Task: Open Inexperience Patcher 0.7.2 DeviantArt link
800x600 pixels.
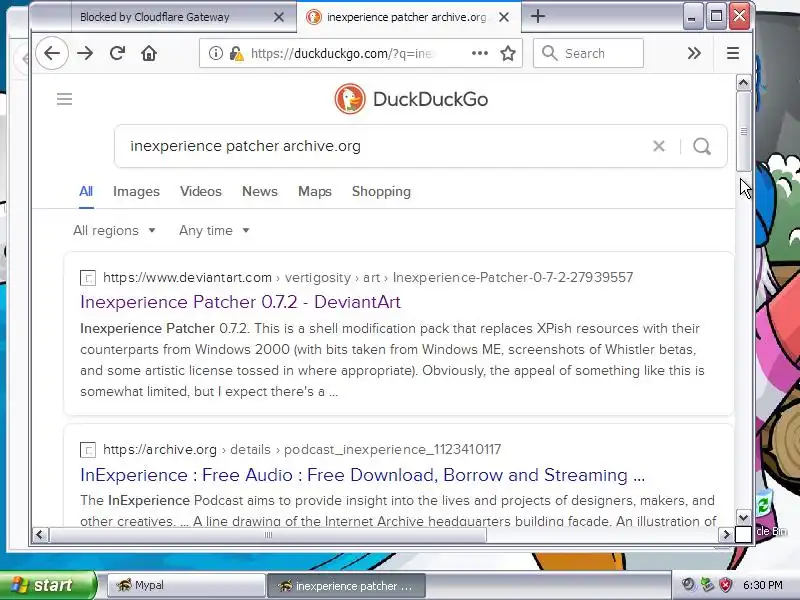Action: coord(240,302)
